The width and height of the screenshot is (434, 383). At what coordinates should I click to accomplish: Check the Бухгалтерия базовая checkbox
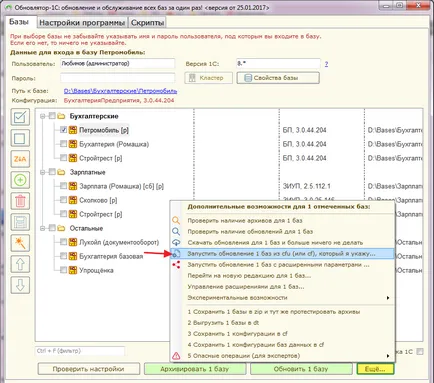point(63,256)
